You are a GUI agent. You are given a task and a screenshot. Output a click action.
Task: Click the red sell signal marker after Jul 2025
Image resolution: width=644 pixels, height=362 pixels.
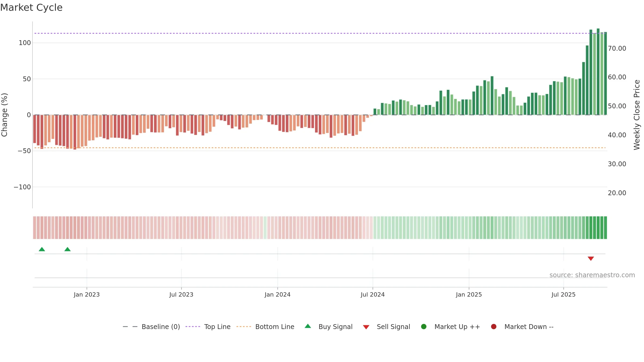point(591,258)
